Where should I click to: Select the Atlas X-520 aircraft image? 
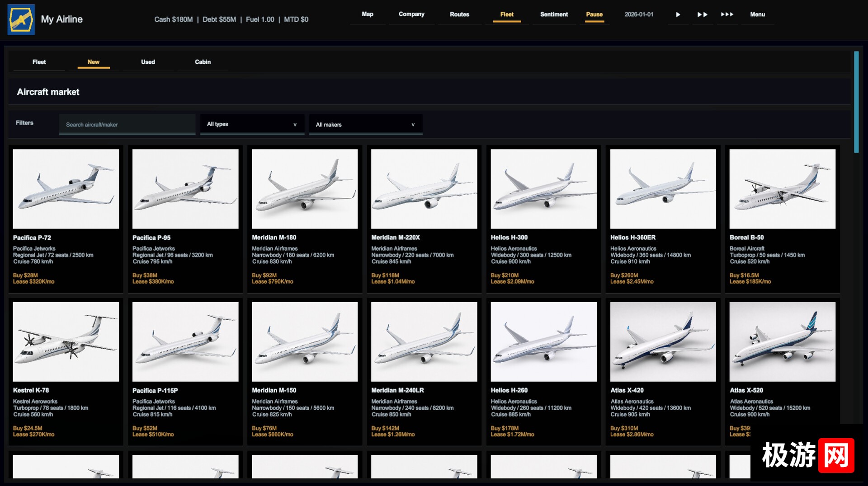pyautogui.click(x=783, y=342)
